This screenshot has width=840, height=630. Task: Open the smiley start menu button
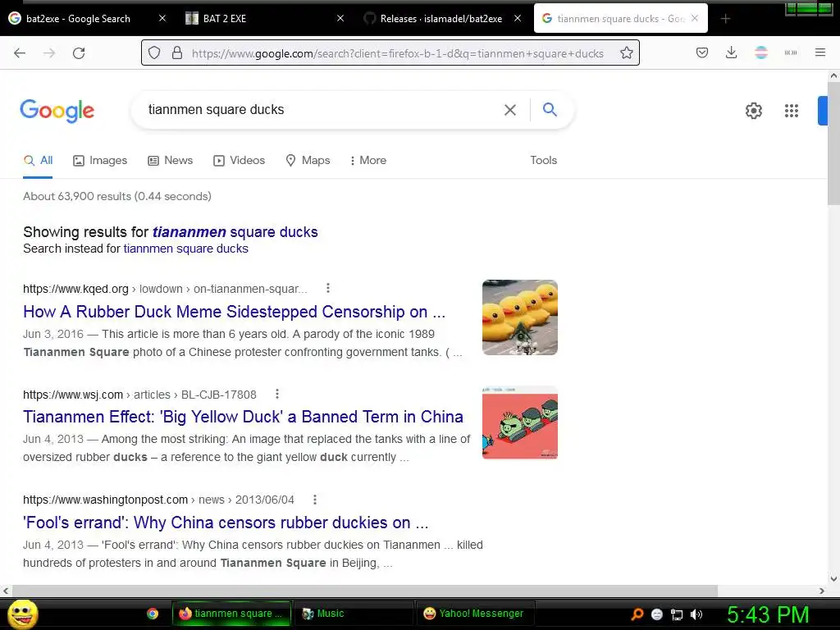(22, 614)
